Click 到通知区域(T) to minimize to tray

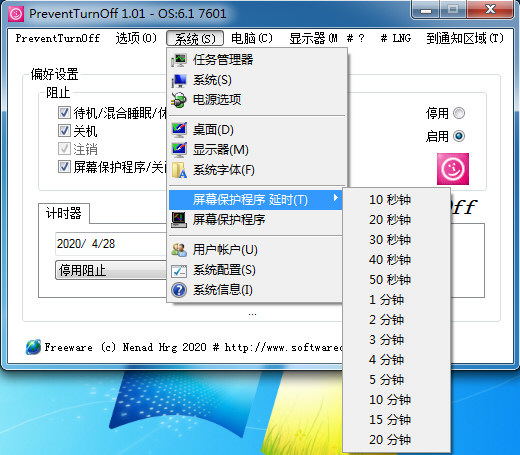click(x=465, y=38)
